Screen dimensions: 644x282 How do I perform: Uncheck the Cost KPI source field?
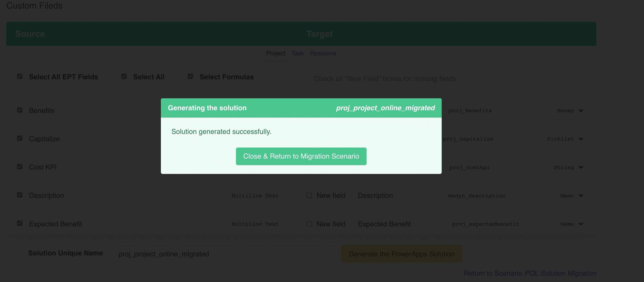click(x=20, y=167)
